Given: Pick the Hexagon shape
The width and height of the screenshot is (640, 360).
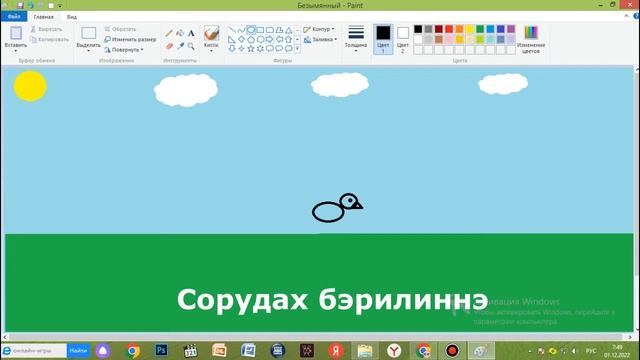Looking at the screenshot, I should click(x=260, y=39).
